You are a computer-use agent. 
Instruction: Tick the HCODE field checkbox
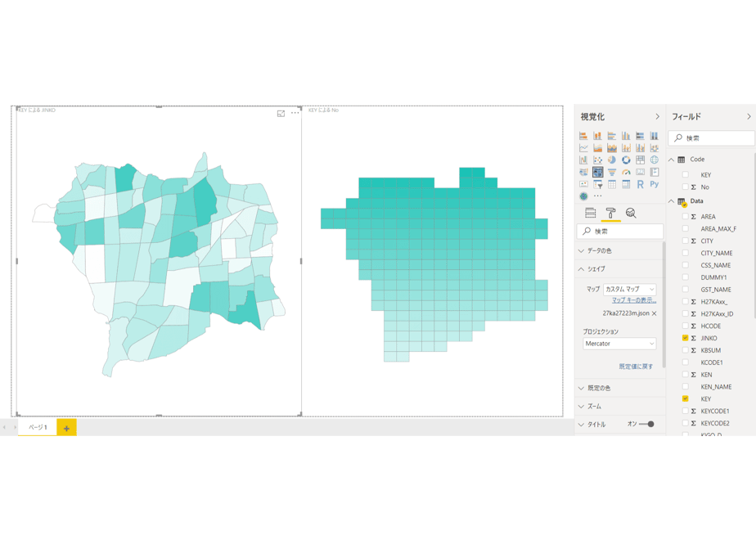685,326
